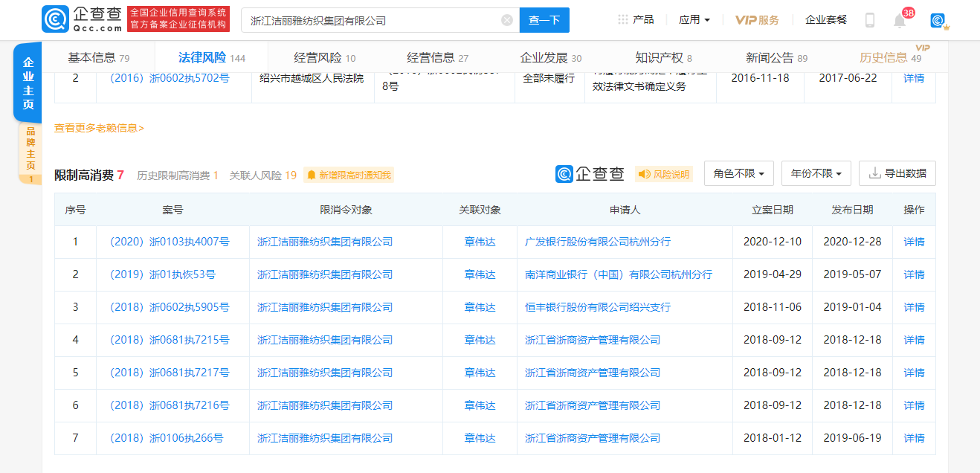Open 历史限制高消费 1 link
980x473 pixels.
pos(178,176)
